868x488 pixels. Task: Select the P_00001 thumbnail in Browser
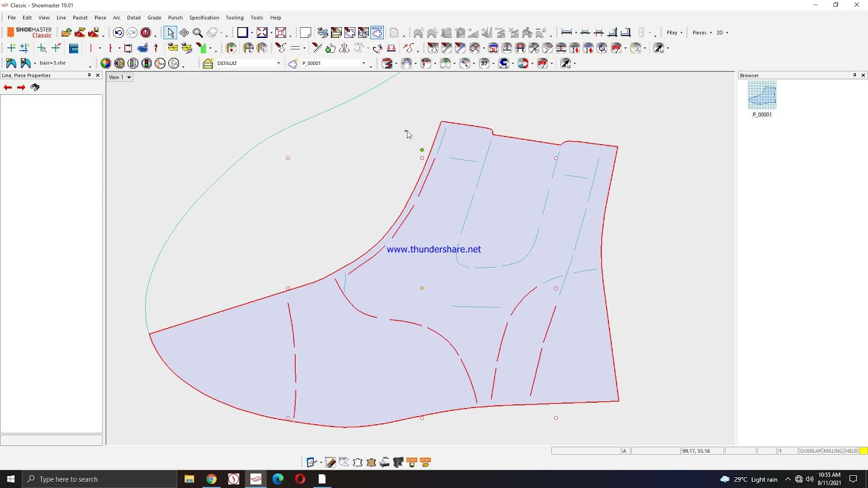coord(762,95)
